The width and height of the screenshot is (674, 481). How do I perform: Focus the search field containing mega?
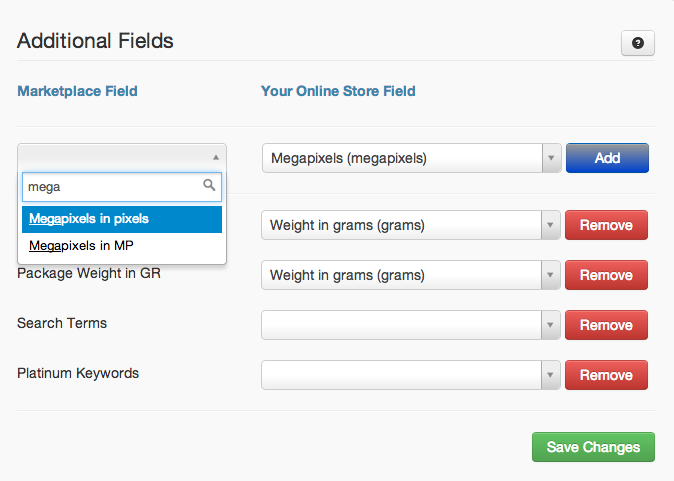pos(122,187)
